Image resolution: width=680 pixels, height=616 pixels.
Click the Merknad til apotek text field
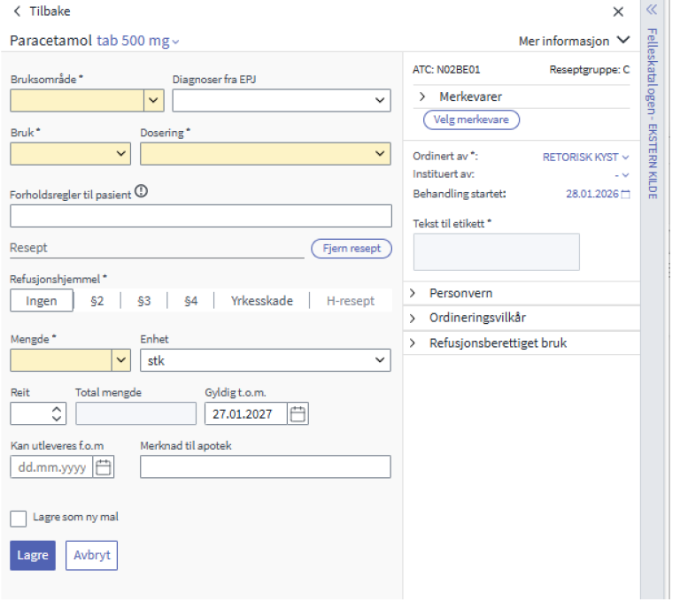265,467
